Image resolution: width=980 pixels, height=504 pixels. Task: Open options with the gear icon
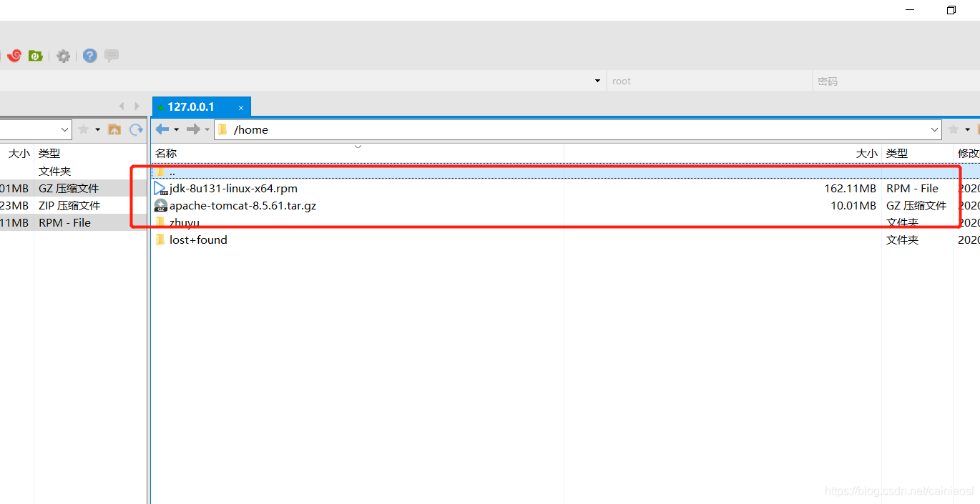[x=64, y=56]
